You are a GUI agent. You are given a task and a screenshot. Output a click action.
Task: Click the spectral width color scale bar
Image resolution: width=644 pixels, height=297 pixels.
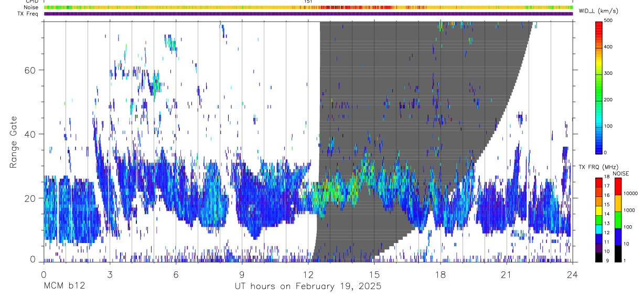(x=599, y=88)
